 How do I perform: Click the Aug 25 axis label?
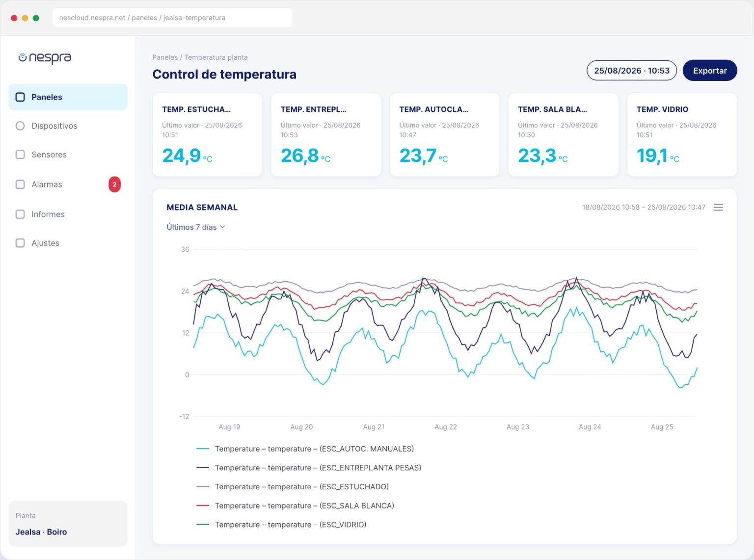pyautogui.click(x=662, y=427)
